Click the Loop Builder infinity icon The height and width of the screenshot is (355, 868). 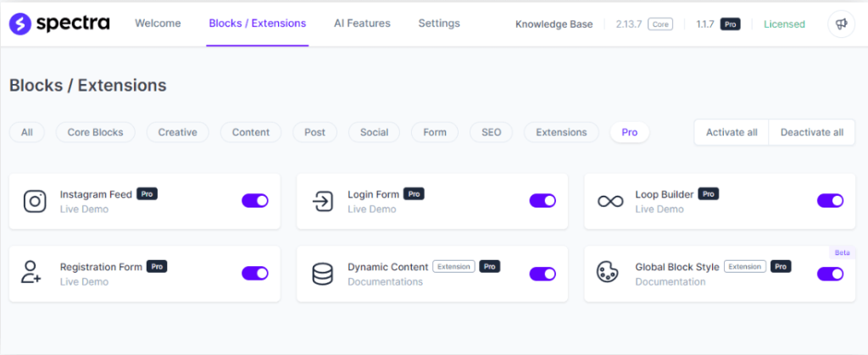coord(610,201)
